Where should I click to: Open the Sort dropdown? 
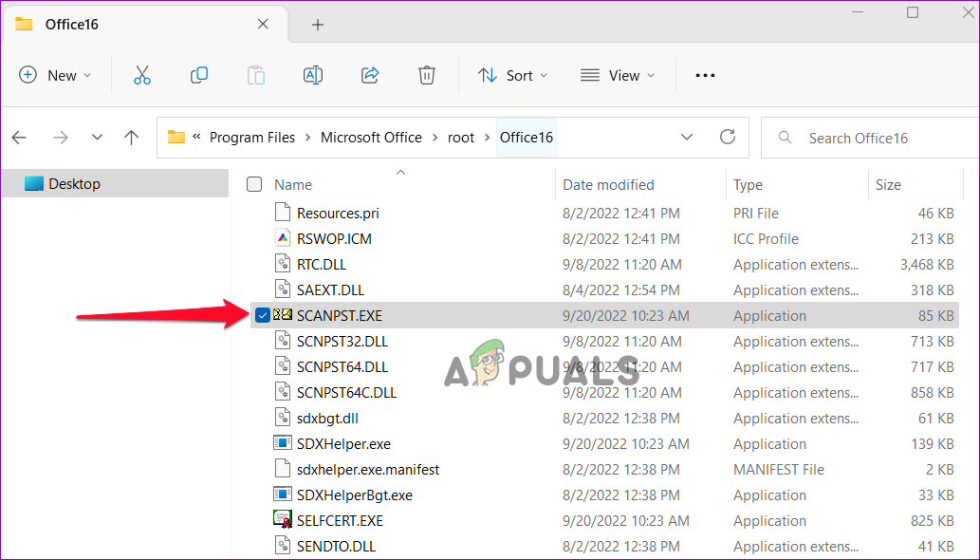coord(512,75)
